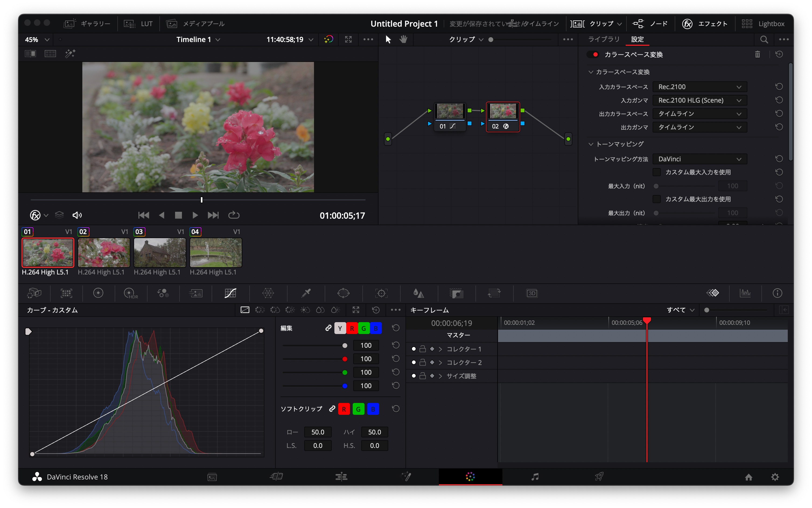Enable the custom max input checkbox

pyautogui.click(x=656, y=172)
